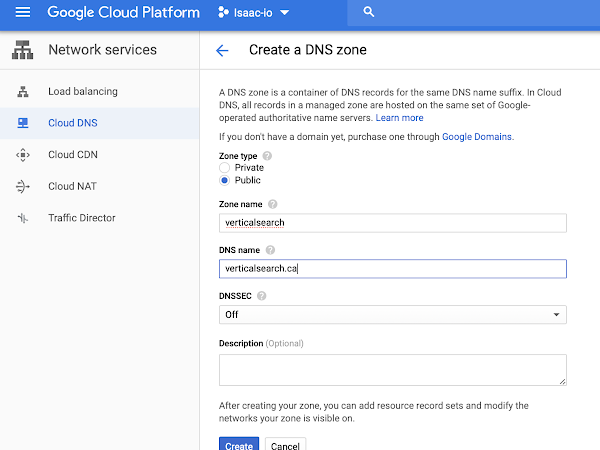Click the Create button

239,445
